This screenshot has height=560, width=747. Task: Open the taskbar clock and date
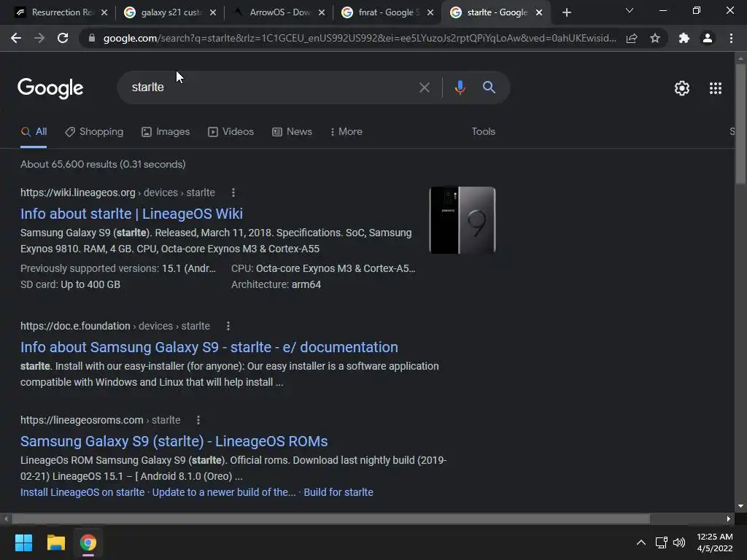pos(715,542)
